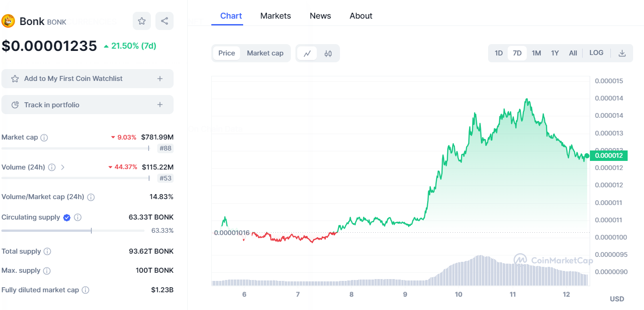
Task: Toggle LOG scale on chart
Action: tap(596, 53)
